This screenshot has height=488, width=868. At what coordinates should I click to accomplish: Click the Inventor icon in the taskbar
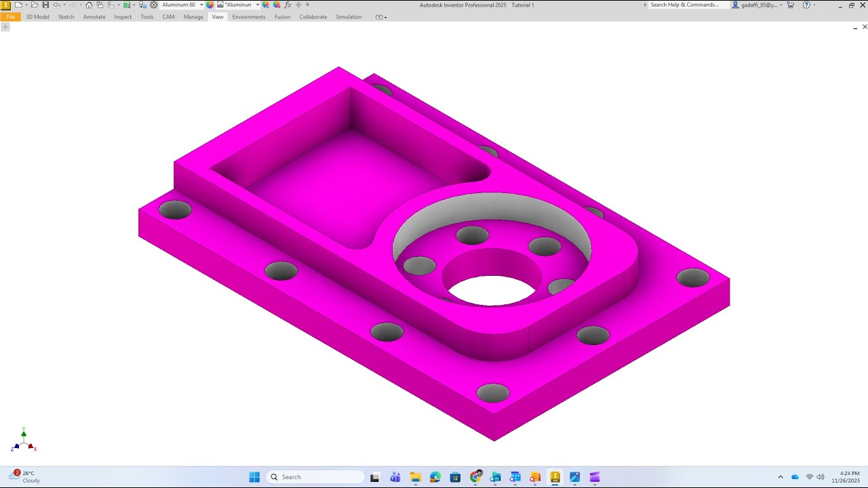555,477
